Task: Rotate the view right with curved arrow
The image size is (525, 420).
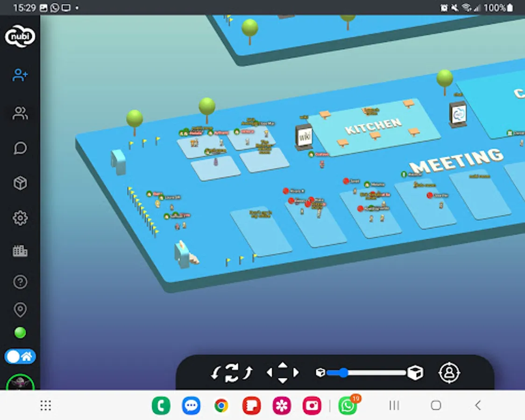Action: click(x=248, y=372)
